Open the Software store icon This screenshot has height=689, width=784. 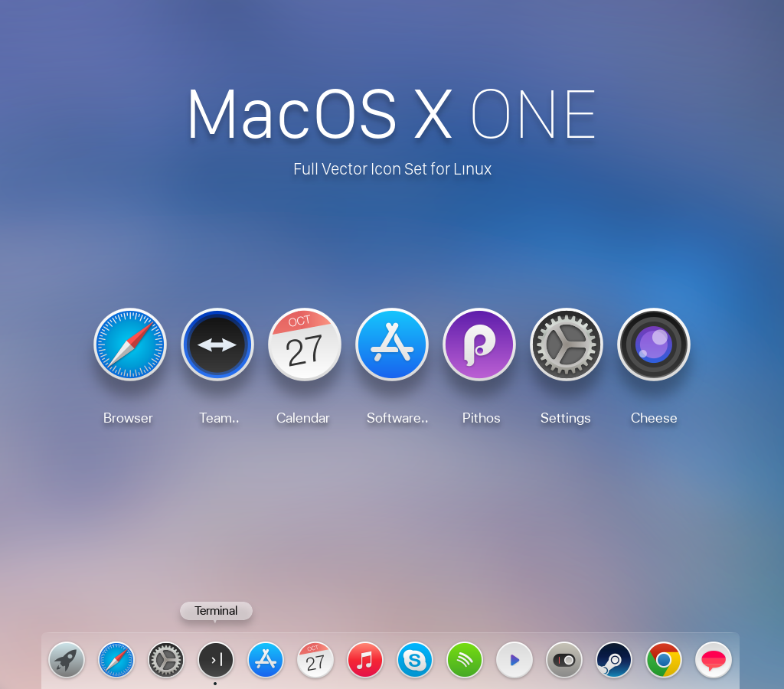392,344
